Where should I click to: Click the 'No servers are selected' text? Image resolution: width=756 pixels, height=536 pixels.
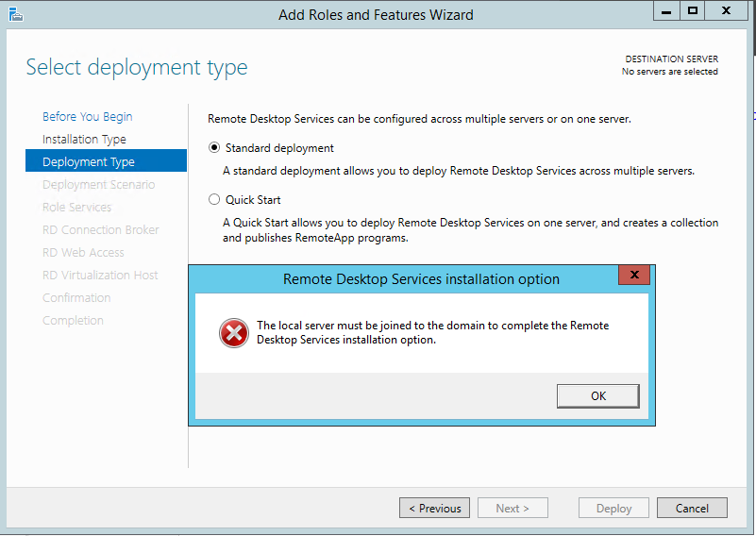670,72
